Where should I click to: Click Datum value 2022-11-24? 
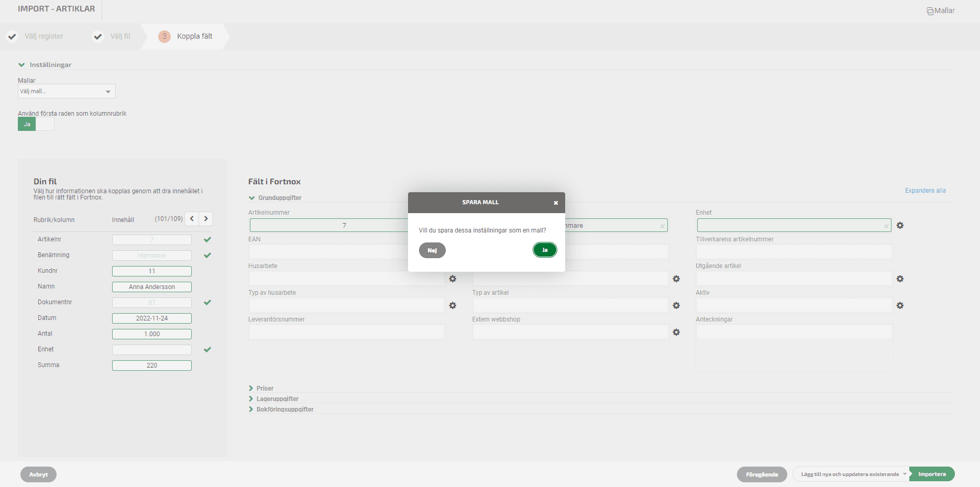pos(152,318)
